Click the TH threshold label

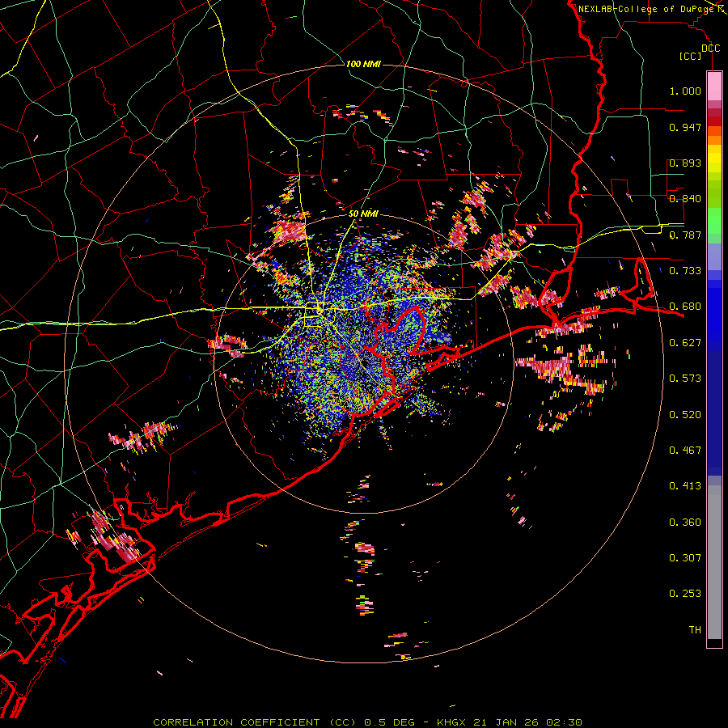[695, 630]
